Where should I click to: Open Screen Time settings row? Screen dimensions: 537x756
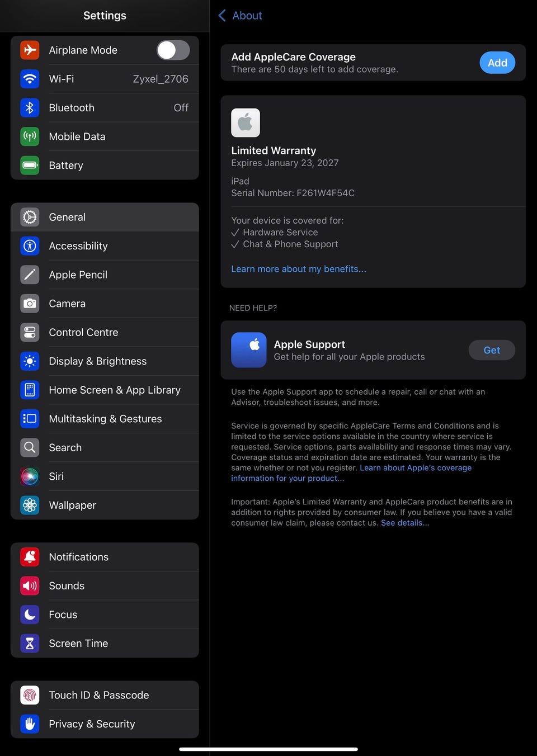coord(105,643)
